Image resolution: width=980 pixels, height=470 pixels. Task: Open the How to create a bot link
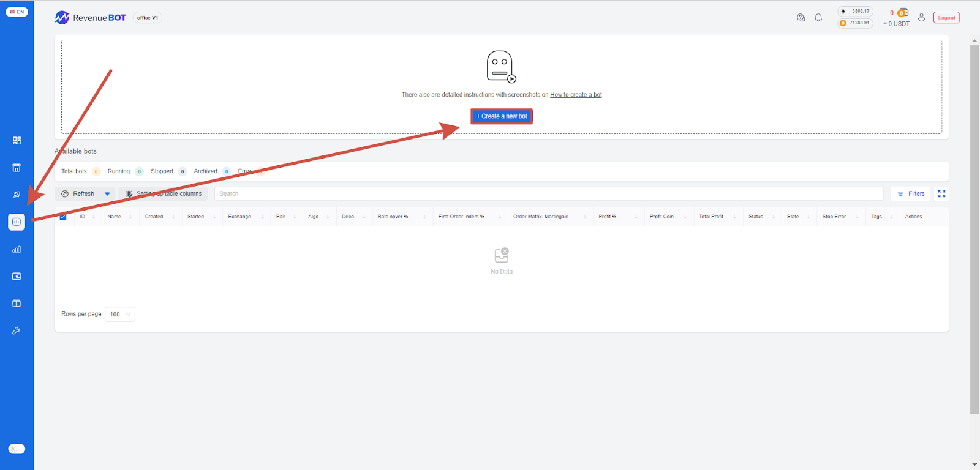576,95
